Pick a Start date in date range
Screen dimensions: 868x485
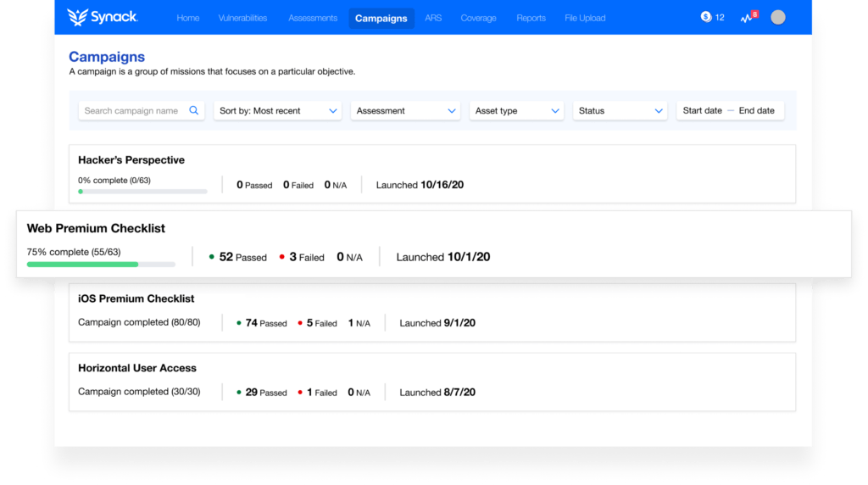click(x=702, y=111)
